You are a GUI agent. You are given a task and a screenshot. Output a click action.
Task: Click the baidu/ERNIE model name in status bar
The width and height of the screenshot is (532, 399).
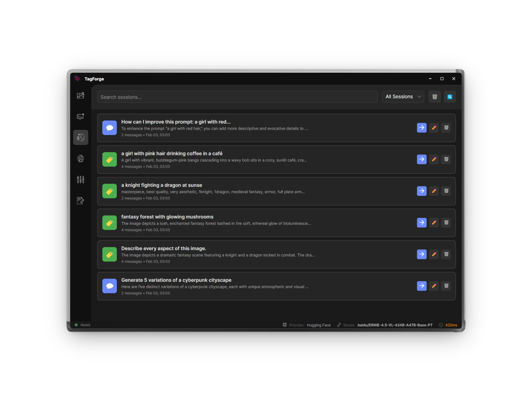395,325
